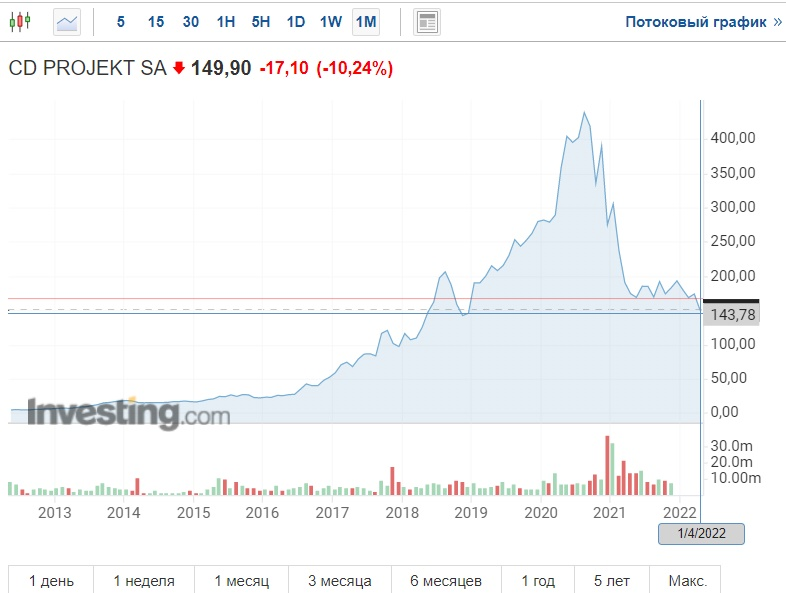The height and width of the screenshot is (593, 786).
Task: Choose the 1H interval
Action: coord(226,22)
